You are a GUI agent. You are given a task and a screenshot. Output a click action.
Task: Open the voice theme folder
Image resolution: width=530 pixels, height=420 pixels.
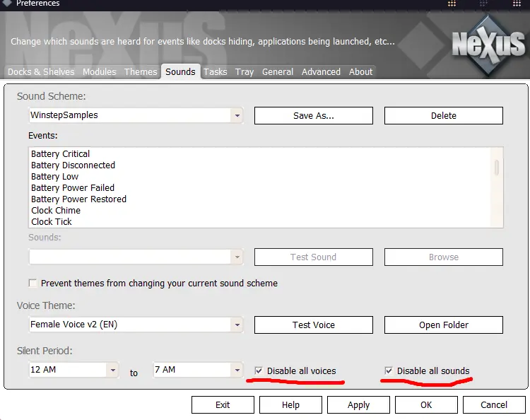coord(444,325)
